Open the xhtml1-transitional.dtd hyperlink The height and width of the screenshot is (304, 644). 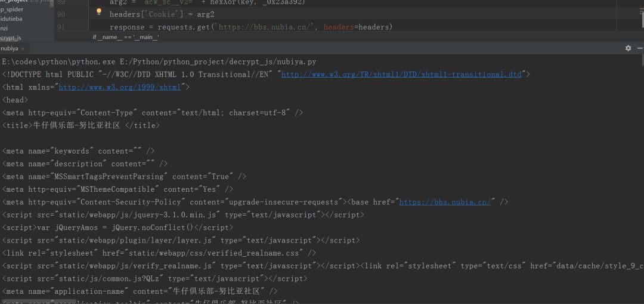point(401,75)
